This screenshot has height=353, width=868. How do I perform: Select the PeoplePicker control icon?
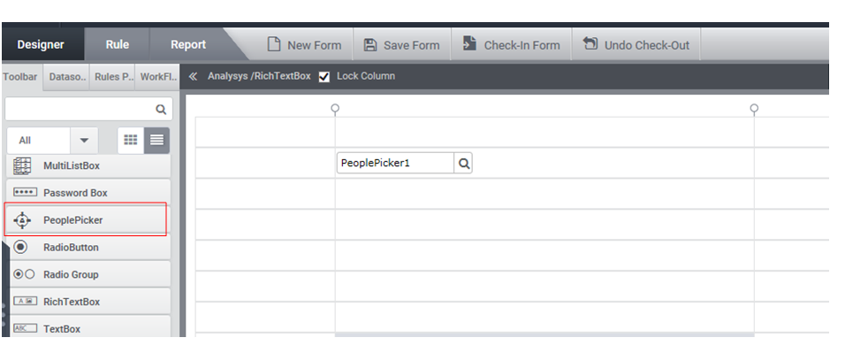(x=22, y=220)
